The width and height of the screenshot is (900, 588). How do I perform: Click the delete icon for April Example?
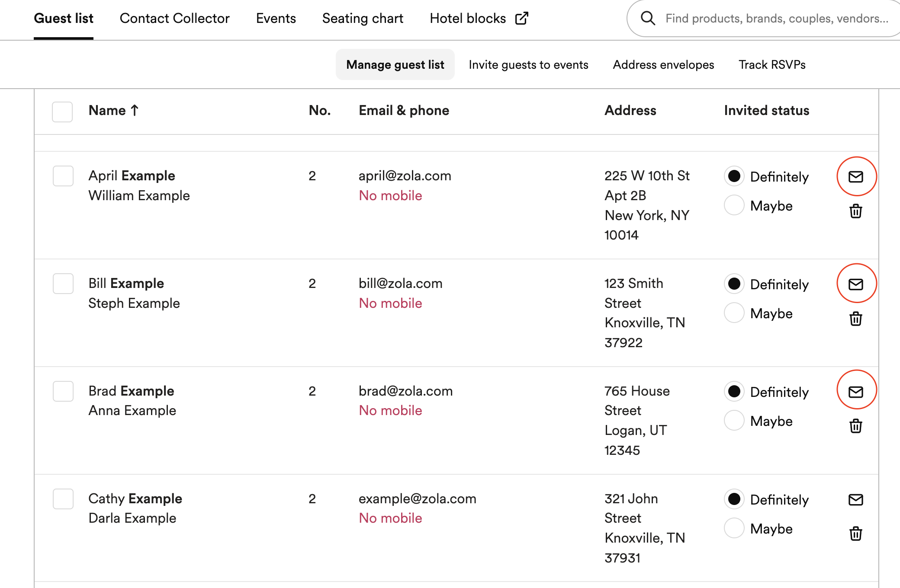tap(855, 211)
